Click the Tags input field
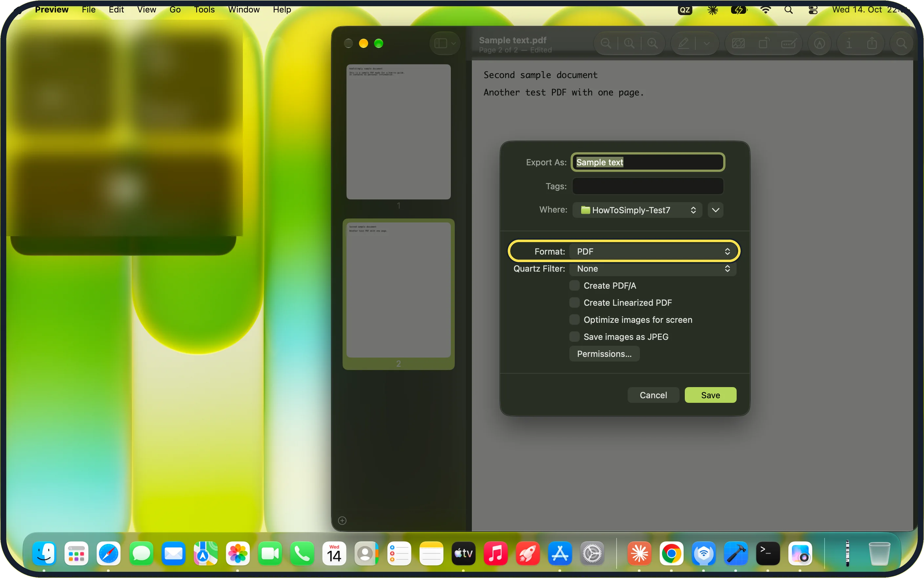 (x=648, y=186)
